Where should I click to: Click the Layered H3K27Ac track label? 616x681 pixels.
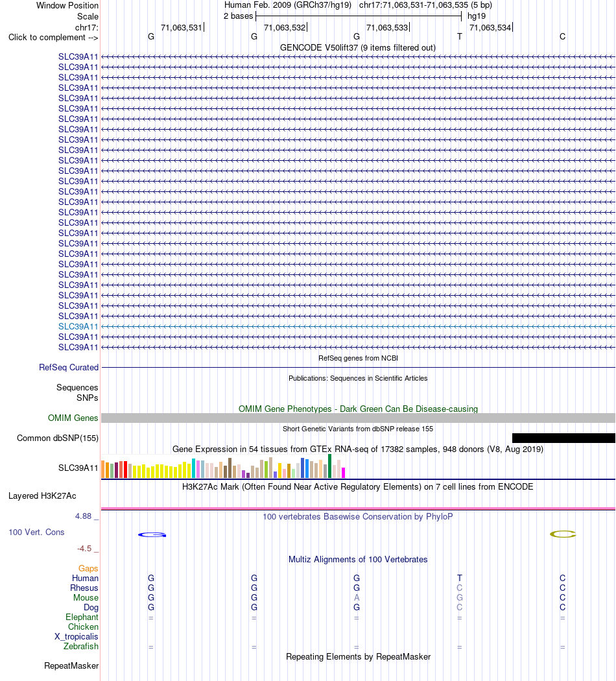click(42, 496)
